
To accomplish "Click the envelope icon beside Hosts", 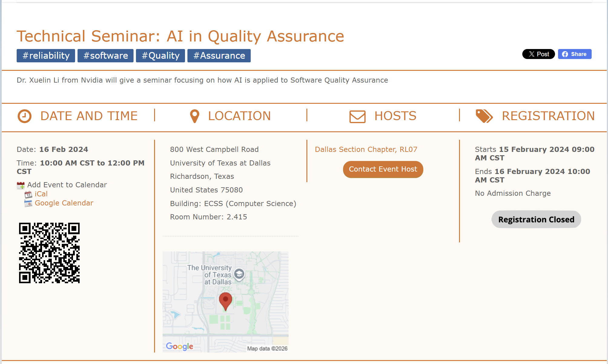I will pyautogui.click(x=358, y=116).
